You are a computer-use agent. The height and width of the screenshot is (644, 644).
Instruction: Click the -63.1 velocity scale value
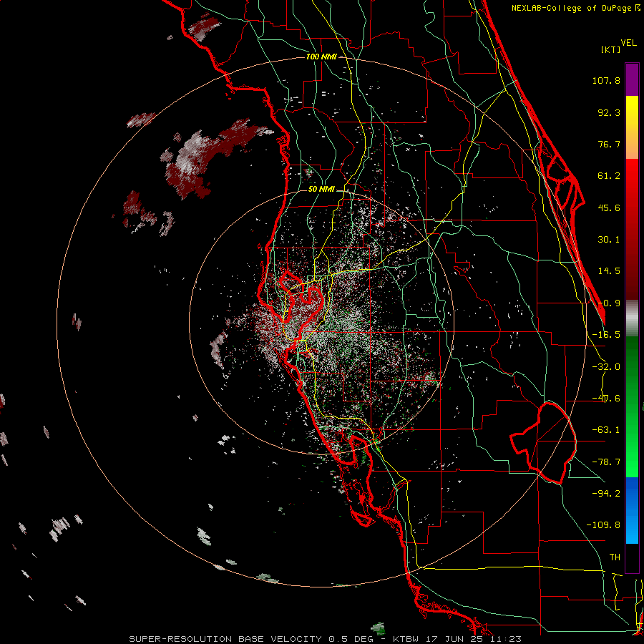606,430
